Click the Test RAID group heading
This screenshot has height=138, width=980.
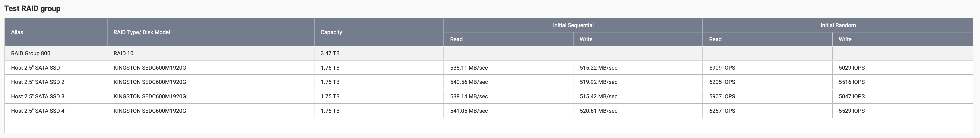point(32,8)
